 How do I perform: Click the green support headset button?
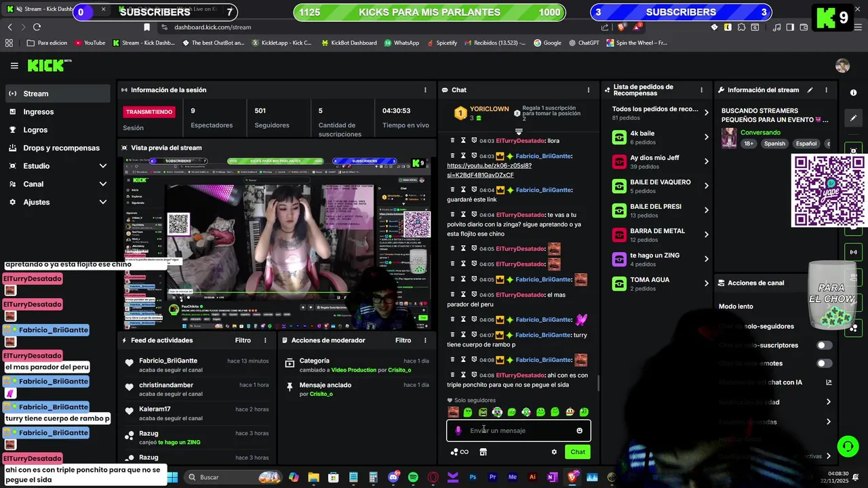coord(848,446)
